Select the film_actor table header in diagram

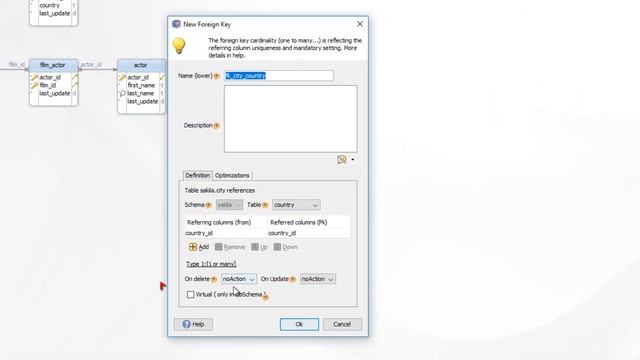click(53, 65)
